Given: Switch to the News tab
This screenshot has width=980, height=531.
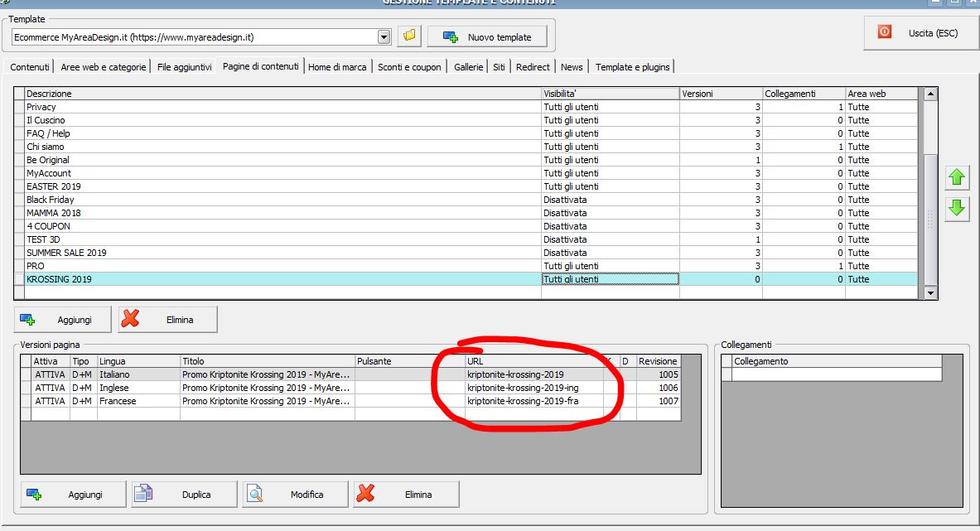Looking at the screenshot, I should pos(572,67).
